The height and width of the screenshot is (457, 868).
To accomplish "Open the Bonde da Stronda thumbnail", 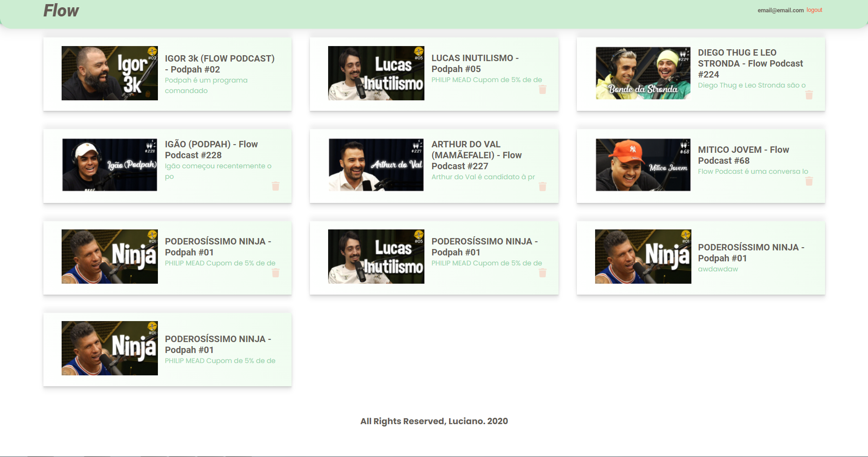I will pyautogui.click(x=643, y=73).
